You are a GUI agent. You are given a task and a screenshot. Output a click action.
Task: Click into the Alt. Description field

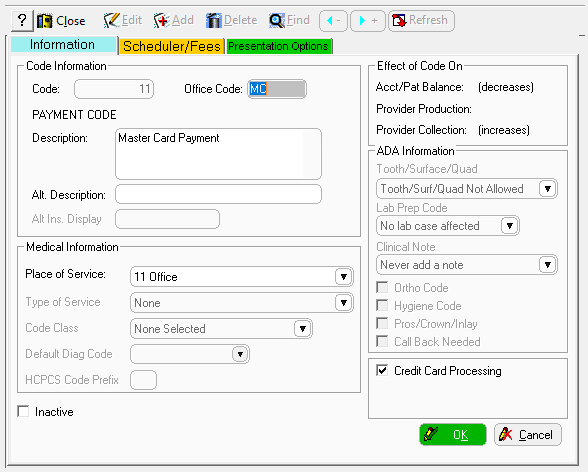(x=218, y=194)
